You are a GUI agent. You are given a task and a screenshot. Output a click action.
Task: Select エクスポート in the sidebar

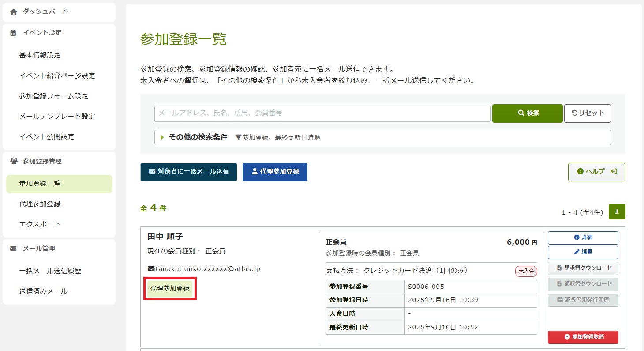[40, 224]
